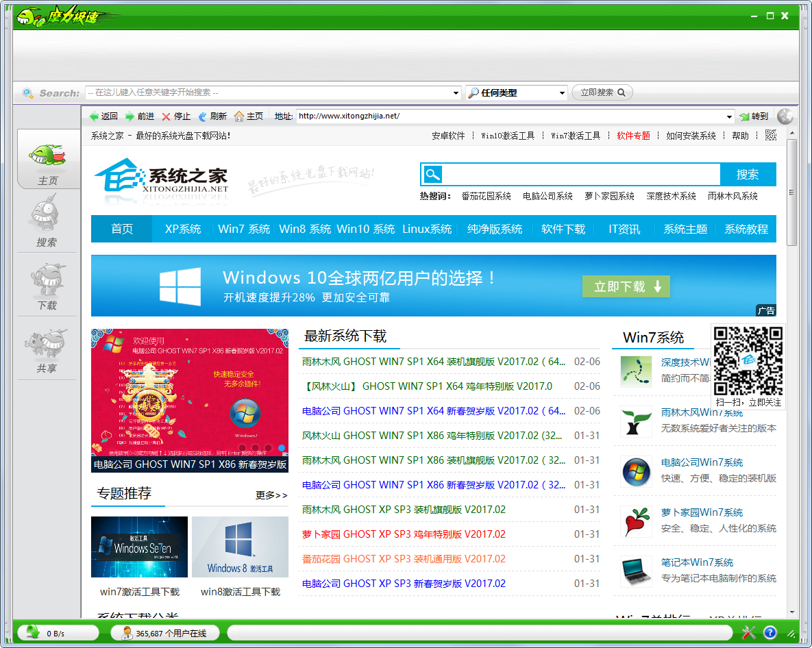Screen dimensions: 812x648
Task: Open the 下载 download sidebar panel
Action: pos(47,284)
